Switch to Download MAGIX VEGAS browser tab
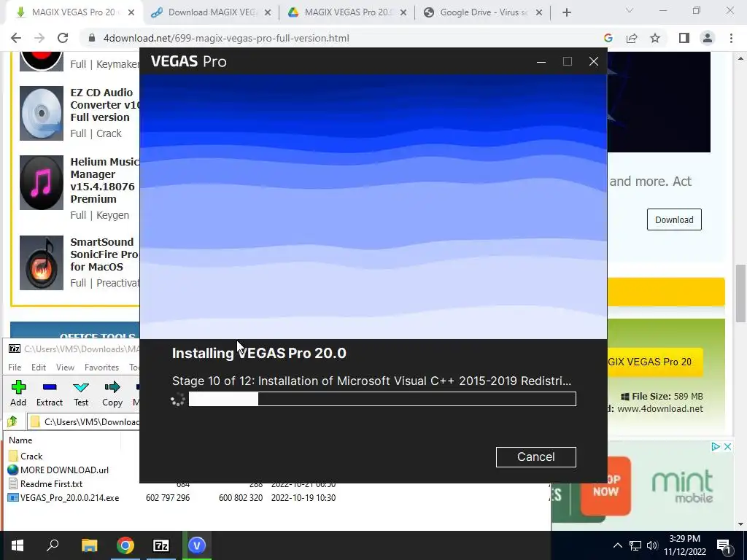Screen dimensions: 747x560 pos(212,12)
